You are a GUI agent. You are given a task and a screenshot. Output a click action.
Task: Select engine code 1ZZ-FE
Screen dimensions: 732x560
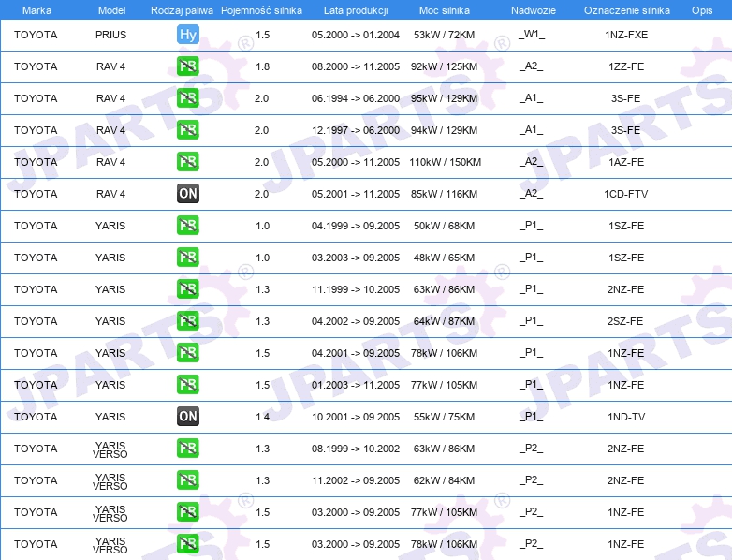tap(626, 66)
